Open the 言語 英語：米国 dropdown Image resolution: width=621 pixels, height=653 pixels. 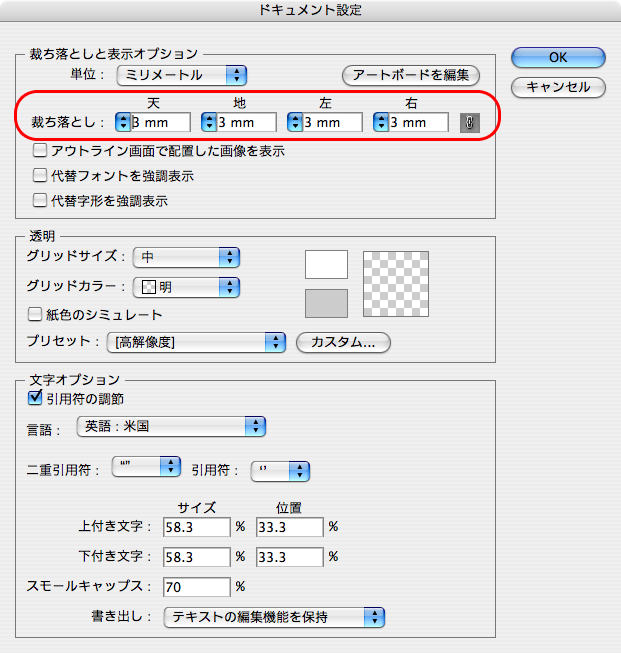click(171, 426)
